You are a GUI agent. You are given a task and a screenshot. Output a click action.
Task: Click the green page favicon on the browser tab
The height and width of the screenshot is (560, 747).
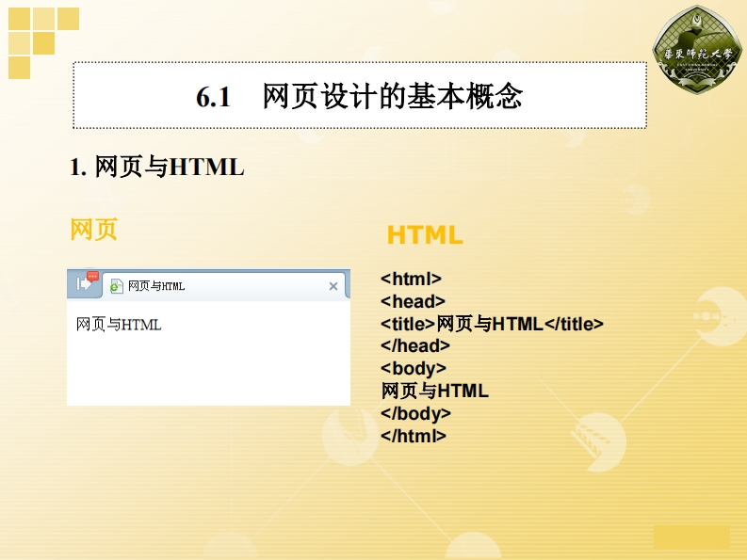point(117,286)
